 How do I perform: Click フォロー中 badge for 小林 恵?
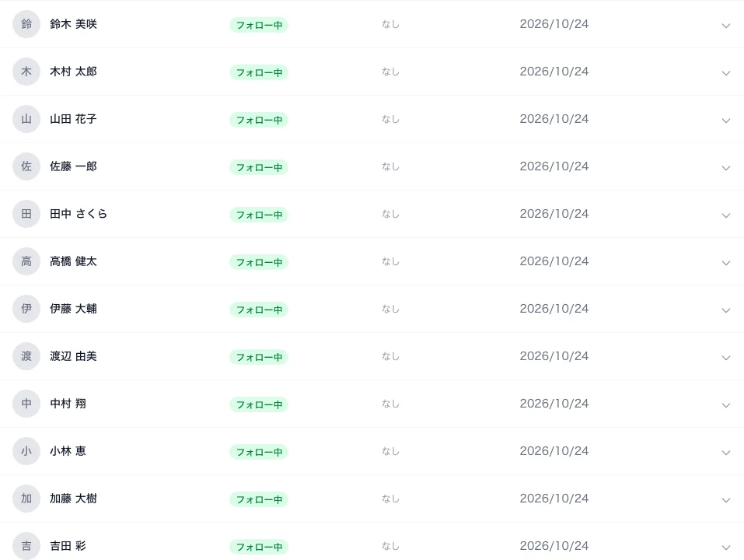259,452
